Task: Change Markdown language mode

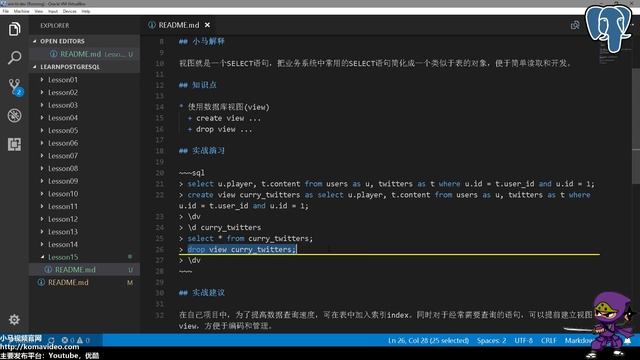Action: point(579,340)
